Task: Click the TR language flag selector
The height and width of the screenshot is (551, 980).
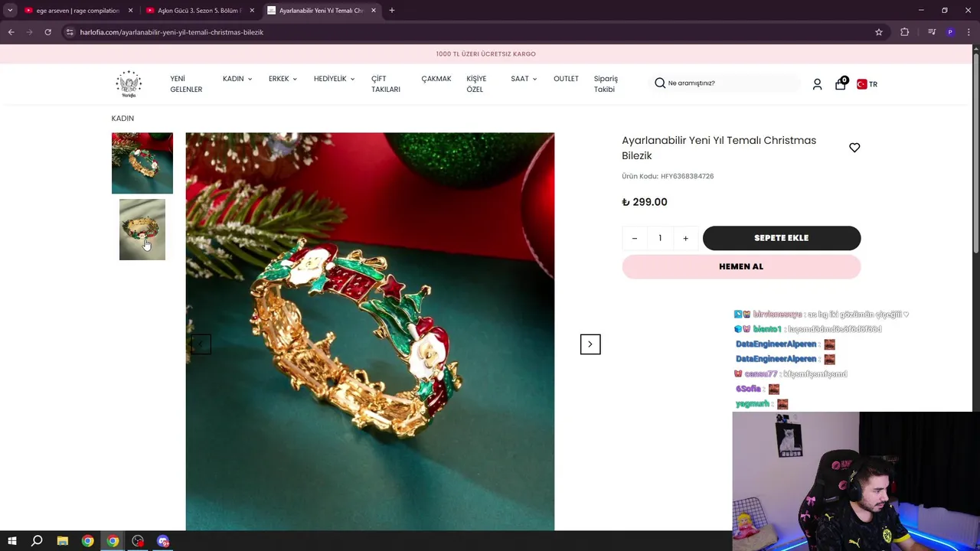Action: point(867,84)
